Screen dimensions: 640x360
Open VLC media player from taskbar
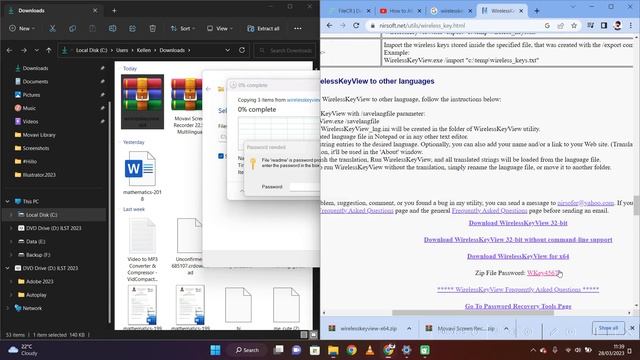[x=370, y=350]
